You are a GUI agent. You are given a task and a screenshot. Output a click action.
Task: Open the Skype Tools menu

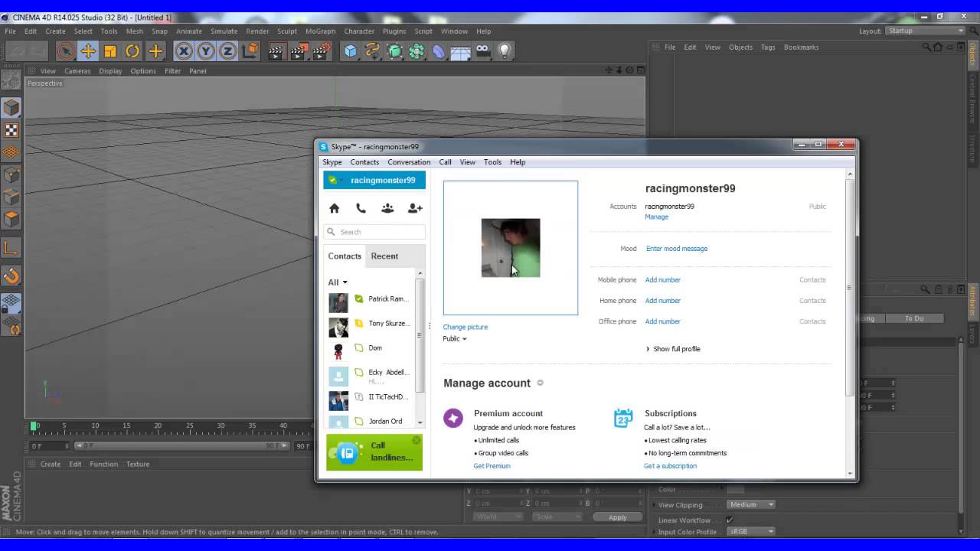492,162
